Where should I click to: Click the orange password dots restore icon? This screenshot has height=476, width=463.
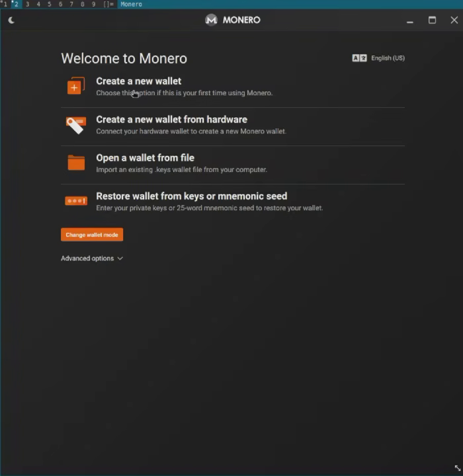pos(76,201)
